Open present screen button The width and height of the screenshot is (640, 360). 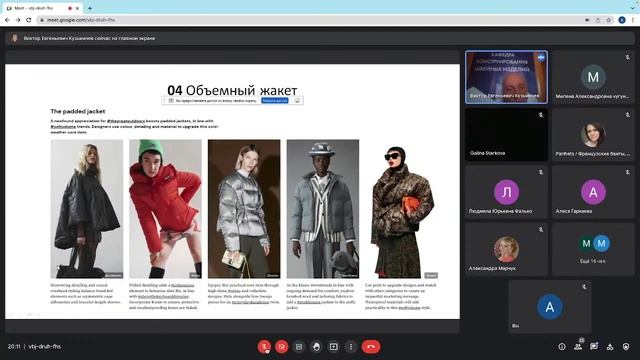(x=333, y=347)
